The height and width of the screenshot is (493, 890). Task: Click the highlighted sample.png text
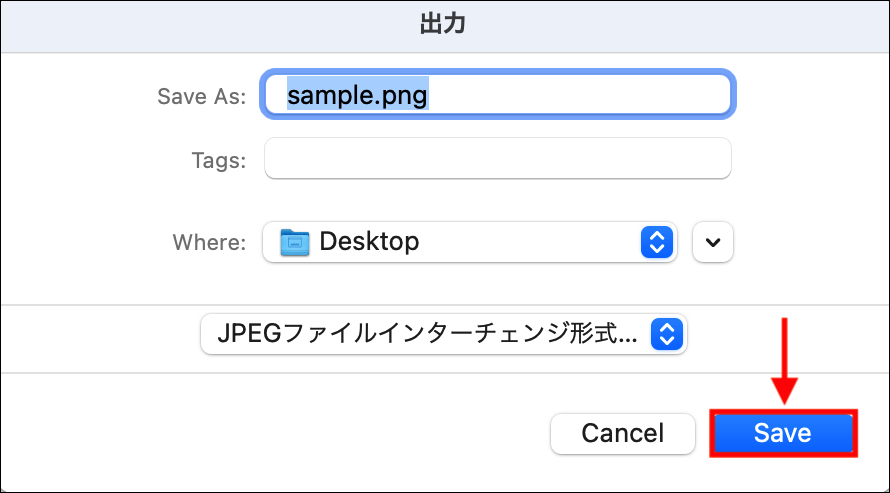(x=357, y=94)
